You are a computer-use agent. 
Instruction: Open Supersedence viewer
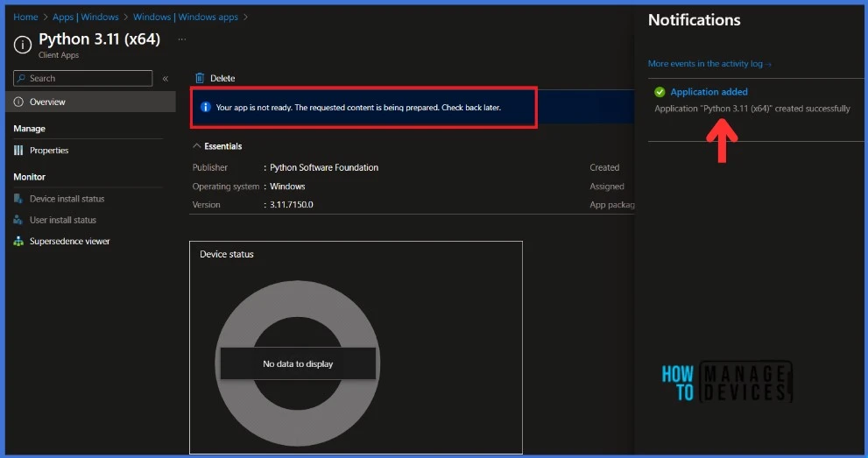point(70,241)
